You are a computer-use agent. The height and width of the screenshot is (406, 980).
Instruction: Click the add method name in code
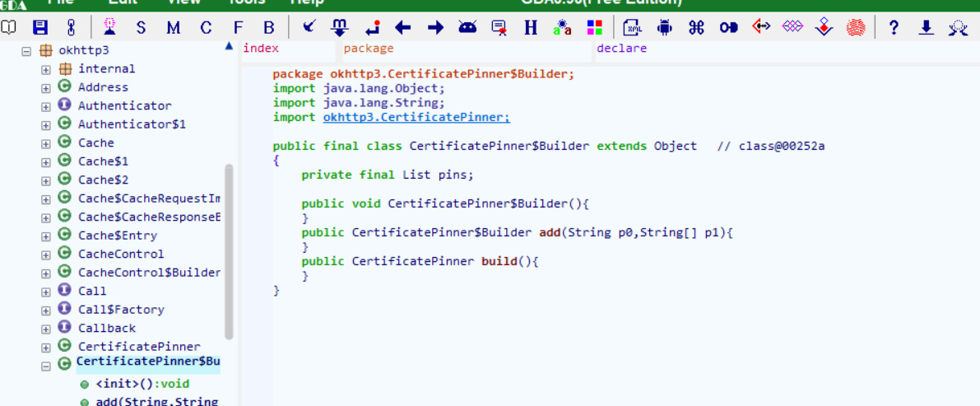coord(550,233)
